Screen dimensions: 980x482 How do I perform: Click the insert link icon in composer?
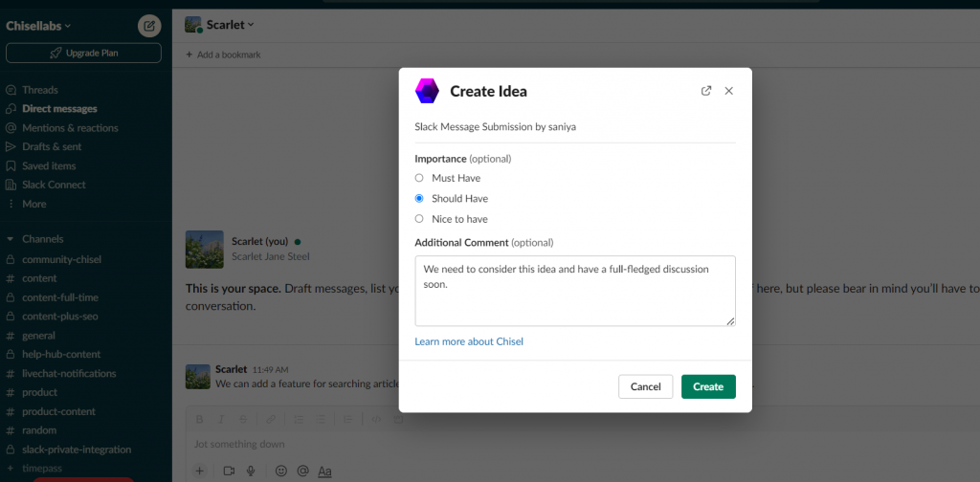(x=271, y=419)
